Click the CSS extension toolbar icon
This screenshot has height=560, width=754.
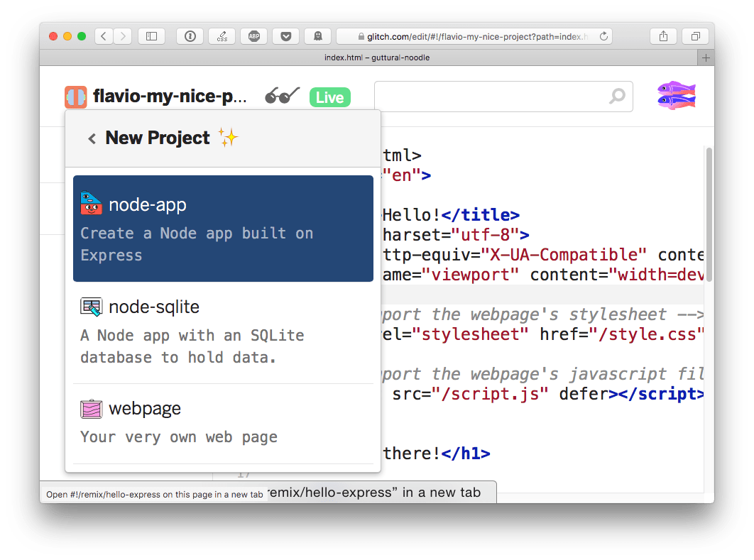(222, 35)
